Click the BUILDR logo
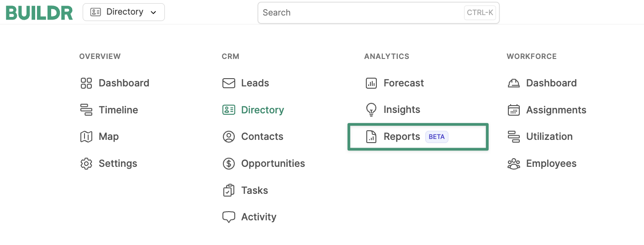Viewport: 644px width, 245px height. coord(39,13)
